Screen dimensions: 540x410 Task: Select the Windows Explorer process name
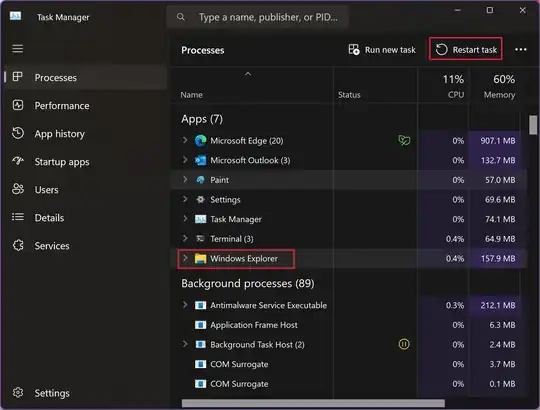(x=244, y=259)
